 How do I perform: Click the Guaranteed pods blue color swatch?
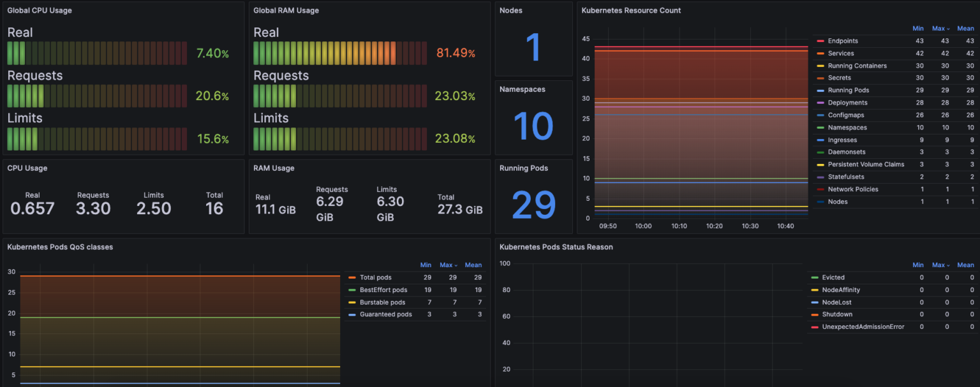coord(352,314)
